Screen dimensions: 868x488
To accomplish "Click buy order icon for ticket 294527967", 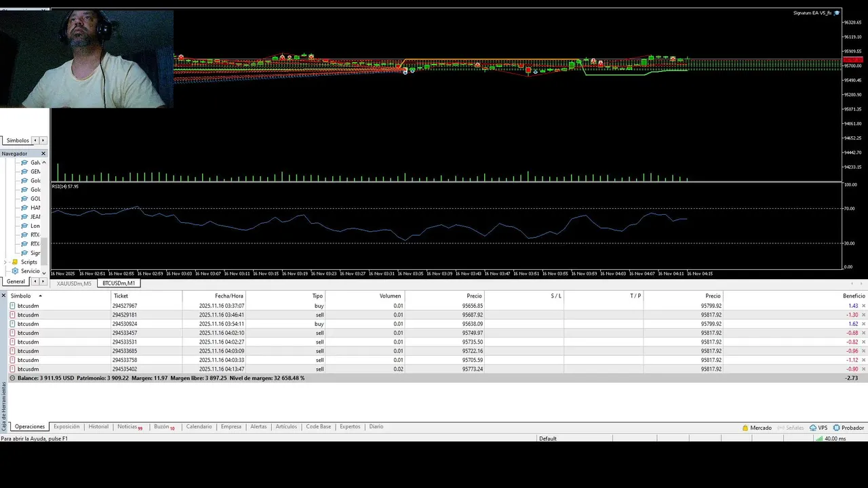I will click(x=13, y=306).
